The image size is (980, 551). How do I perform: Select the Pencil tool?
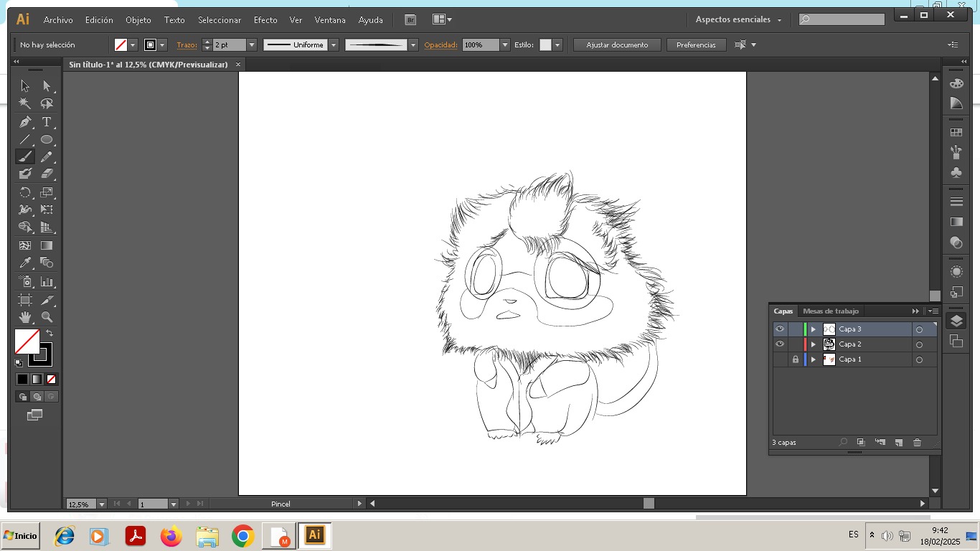tap(47, 156)
